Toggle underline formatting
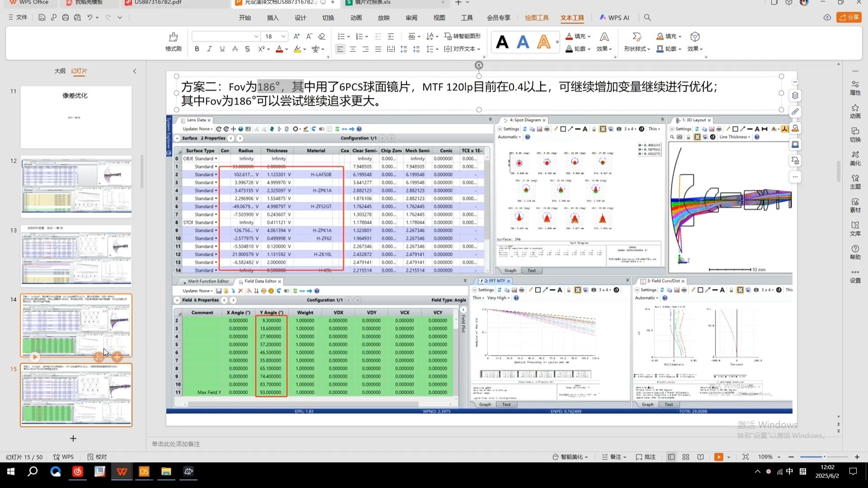 [x=222, y=49]
